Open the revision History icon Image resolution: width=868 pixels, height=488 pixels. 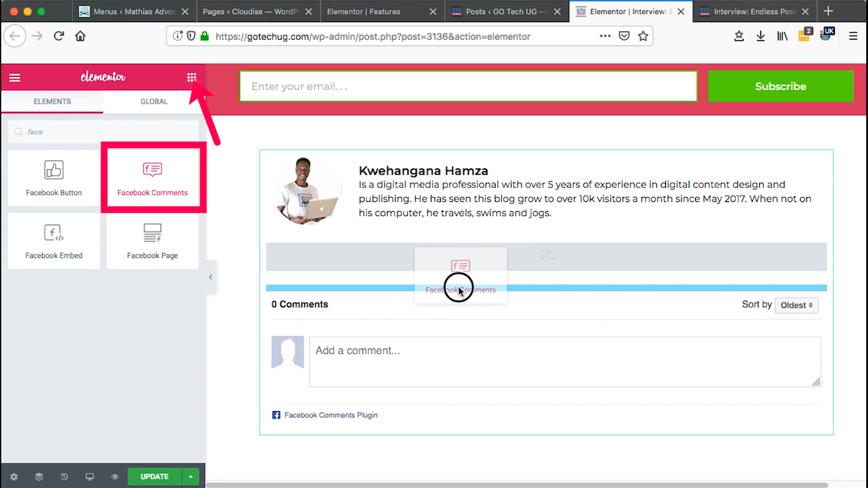point(64,477)
